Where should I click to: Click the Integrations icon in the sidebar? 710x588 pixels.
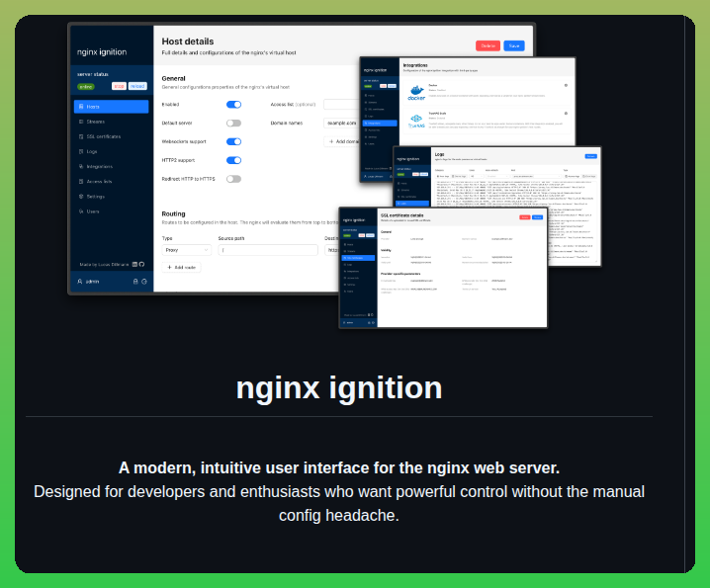tap(81, 167)
